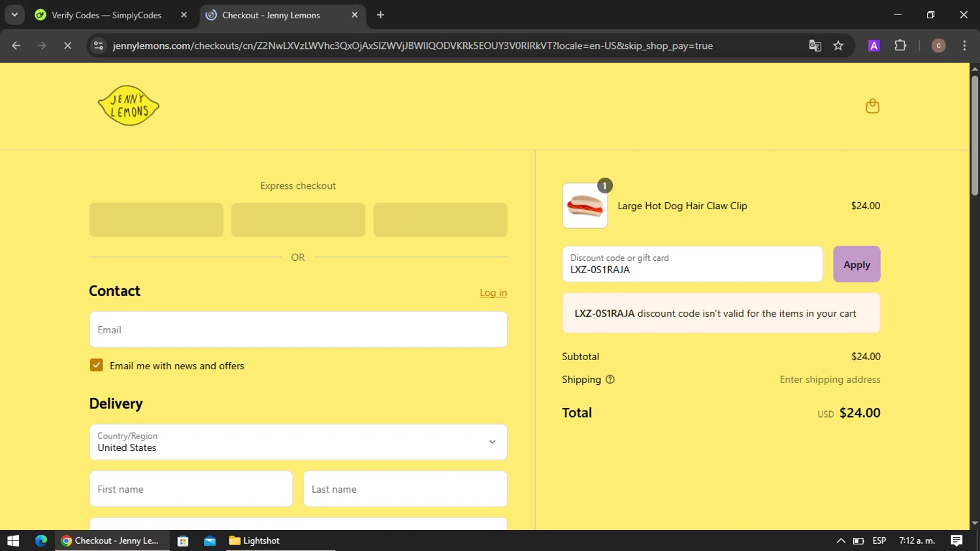Open the Lightshot folder in taskbar
980x551 pixels.
point(255,541)
